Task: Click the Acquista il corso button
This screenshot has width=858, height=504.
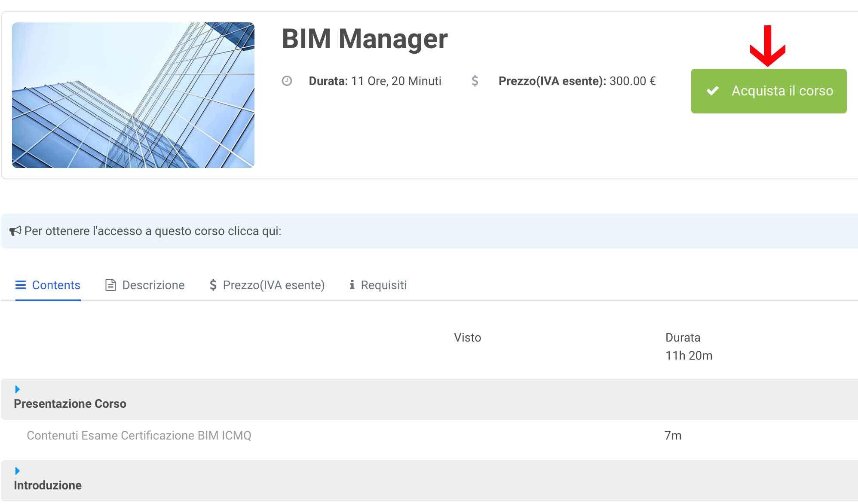Action: point(769,91)
